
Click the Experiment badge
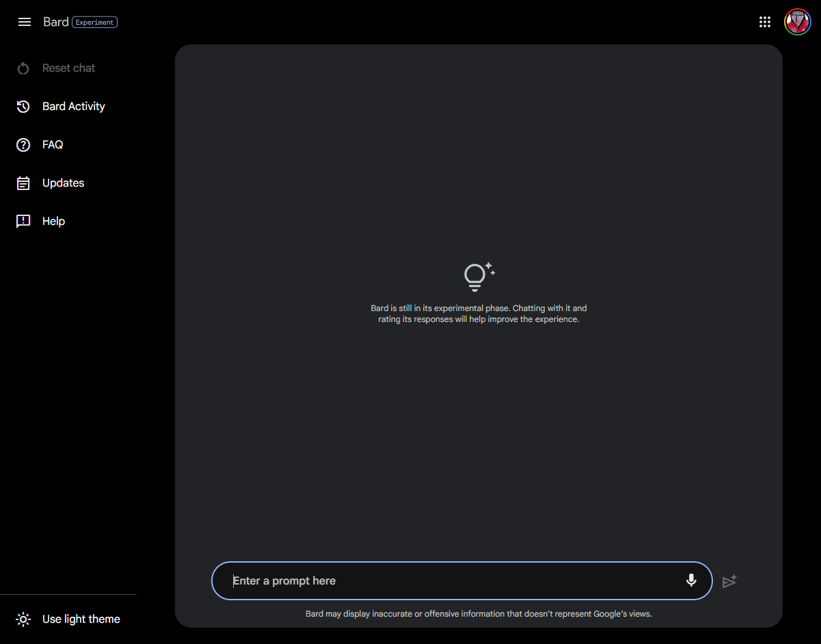pos(94,22)
